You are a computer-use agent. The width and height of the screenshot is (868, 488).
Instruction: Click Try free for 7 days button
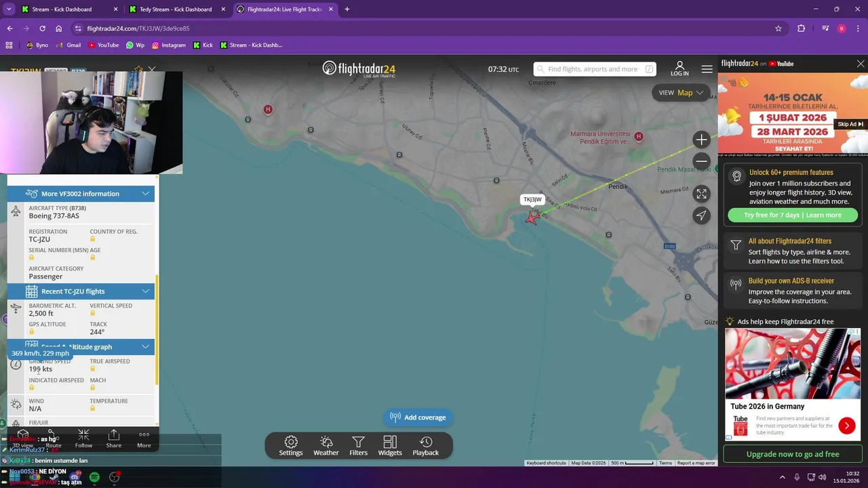click(x=793, y=216)
